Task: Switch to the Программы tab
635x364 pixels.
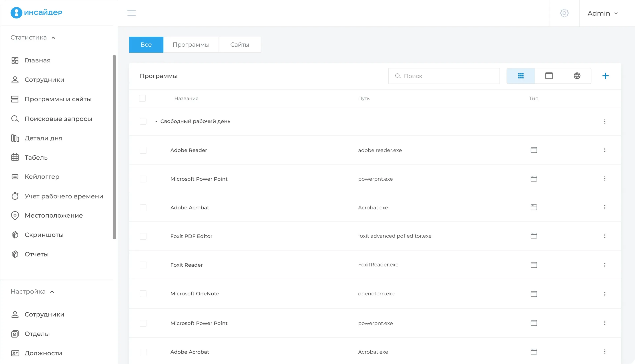Action: coord(191,45)
